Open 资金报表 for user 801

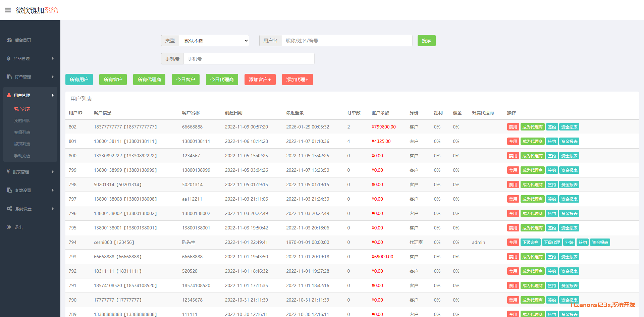[569, 141]
